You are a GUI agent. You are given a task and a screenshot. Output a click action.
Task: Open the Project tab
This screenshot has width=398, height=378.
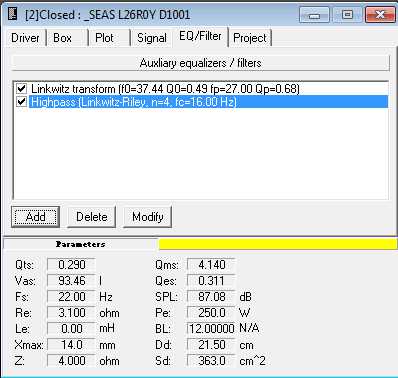[x=250, y=38]
